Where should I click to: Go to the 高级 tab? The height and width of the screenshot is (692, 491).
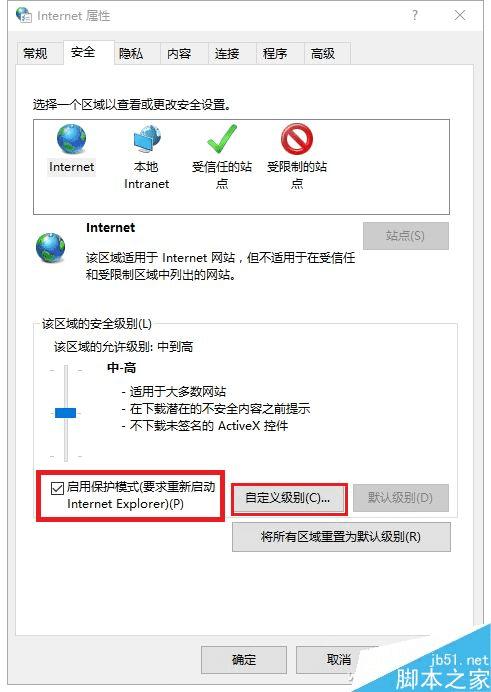point(323,54)
